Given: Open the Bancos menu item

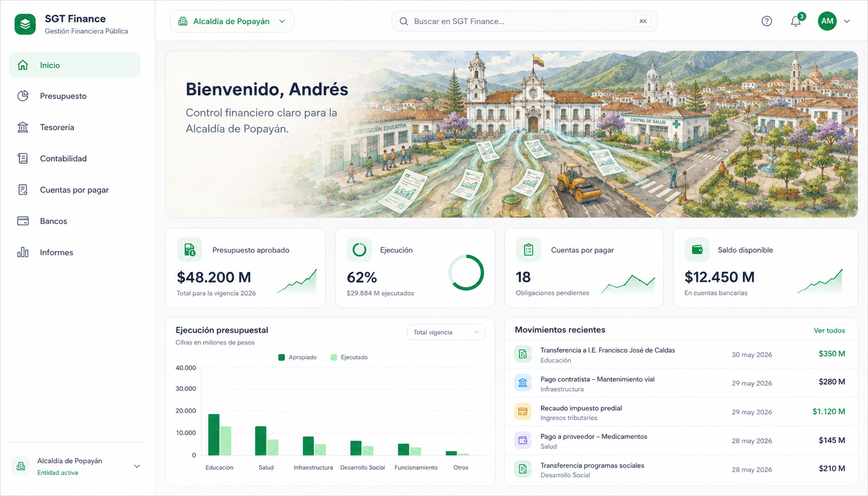Looking at the screenshot, I should 75,221.
